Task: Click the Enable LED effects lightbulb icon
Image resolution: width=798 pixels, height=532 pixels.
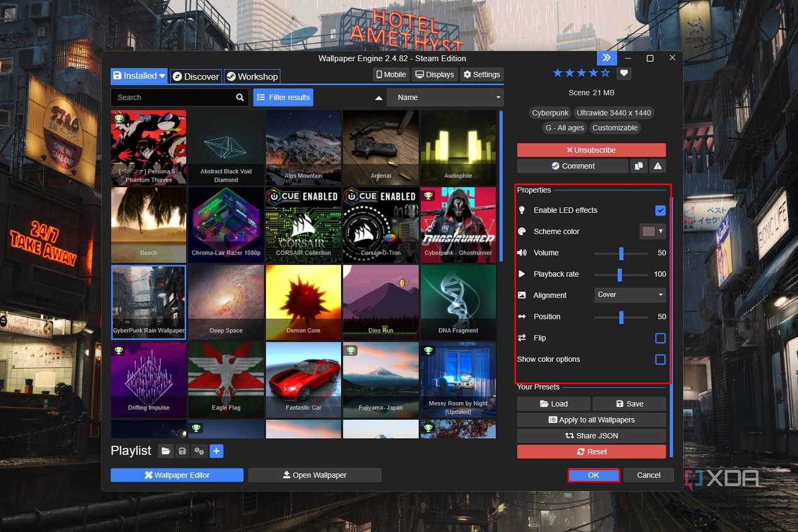Action: (x=522, y=211)
